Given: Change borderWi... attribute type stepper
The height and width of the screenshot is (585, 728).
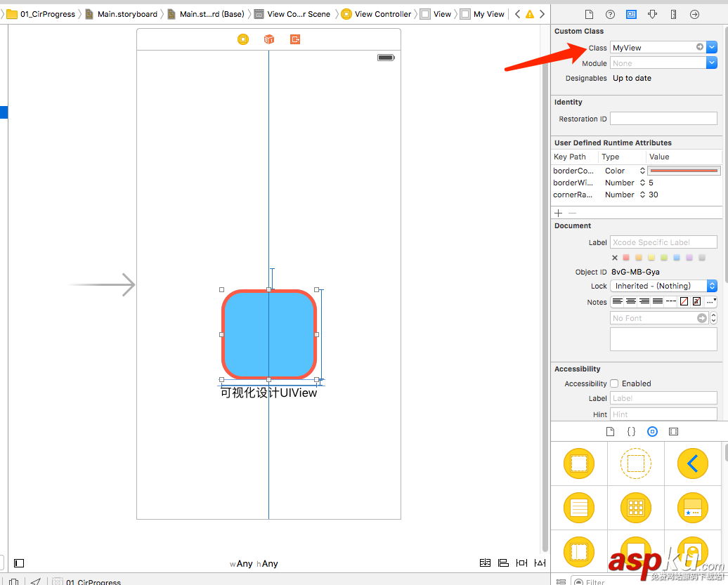Looking at the screenshot, I should coord(642,183).
